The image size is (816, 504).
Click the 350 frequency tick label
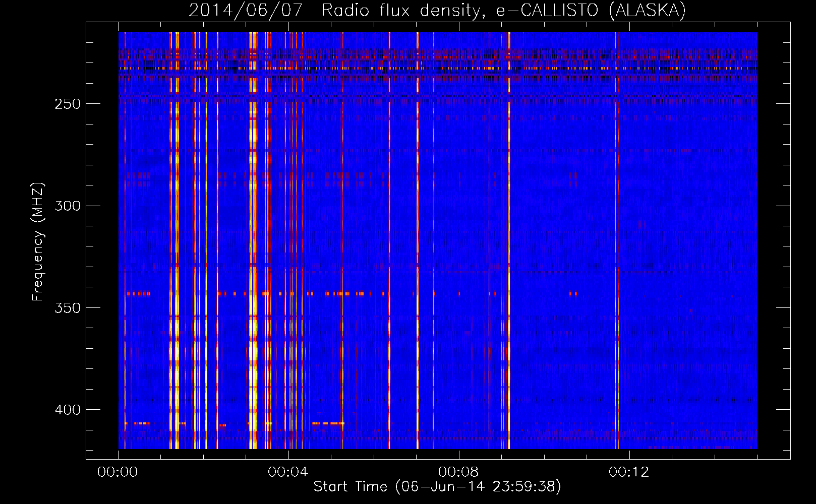[x=67, y=308]
